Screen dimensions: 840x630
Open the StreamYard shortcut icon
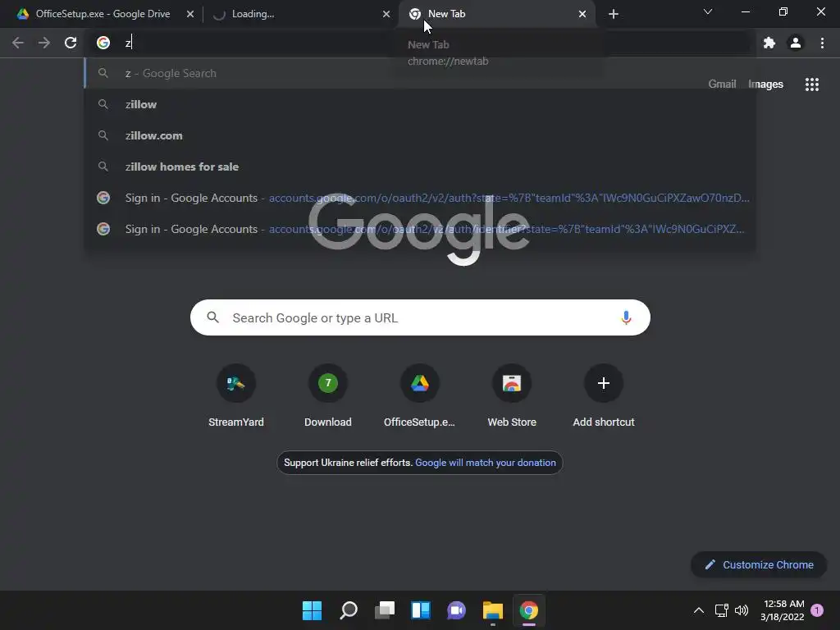tap(235, 383)
